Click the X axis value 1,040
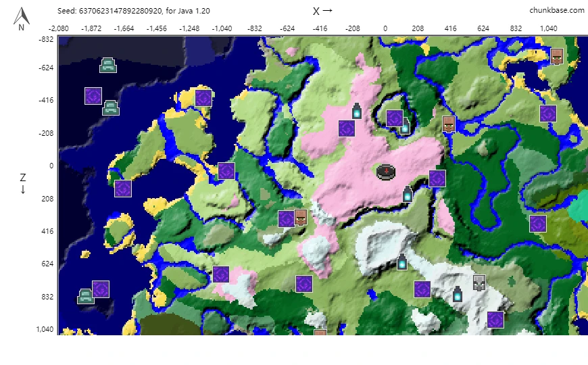 tap(548, 28)
